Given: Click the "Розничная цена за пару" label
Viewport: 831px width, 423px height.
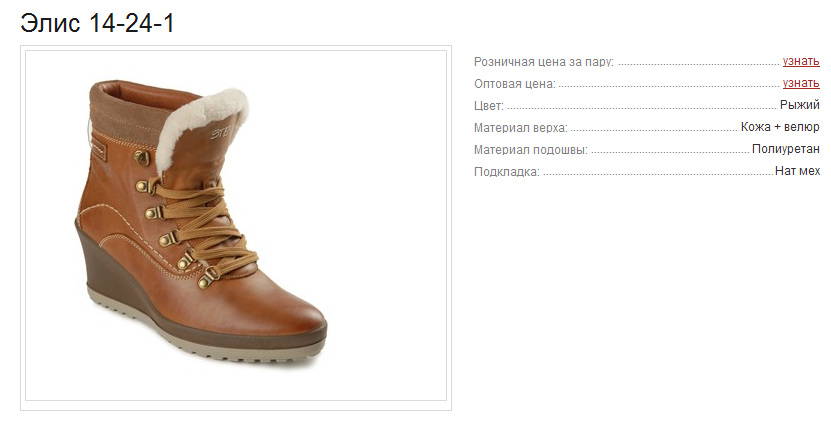Looking at the screenshot, I should pyautogui.click(x=544, y=62).
